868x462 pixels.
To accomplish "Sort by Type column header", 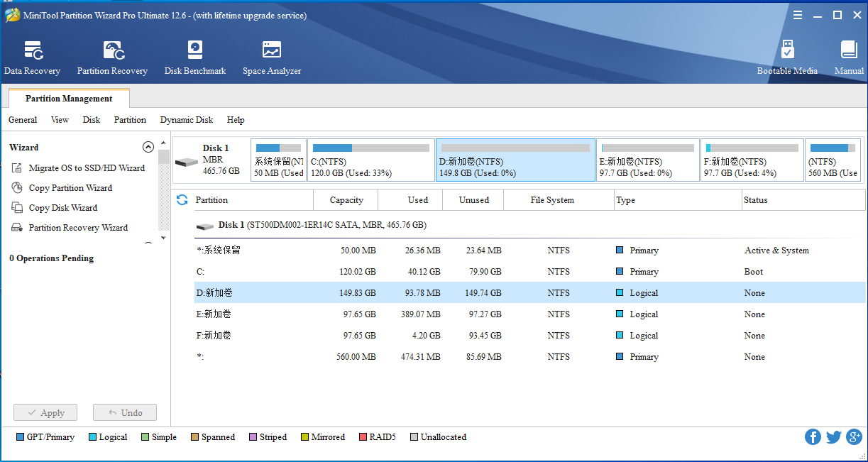I will click(678, 200).
